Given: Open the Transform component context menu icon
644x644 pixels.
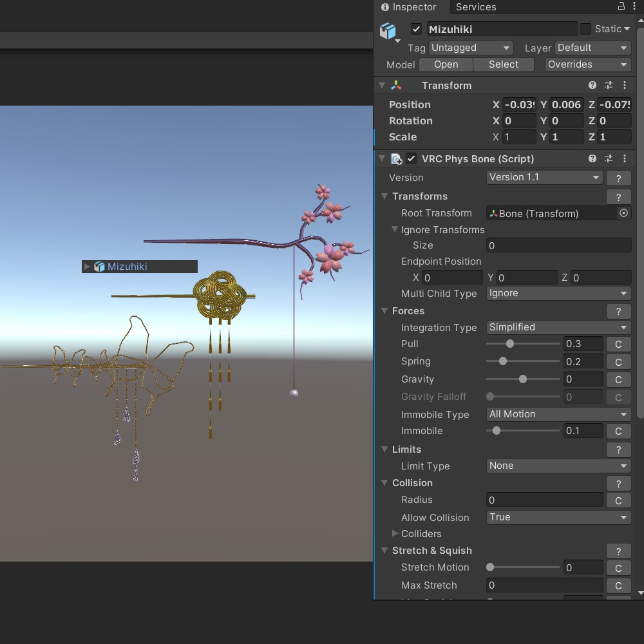Looking at the screenshot, I should tap(624, 85).
